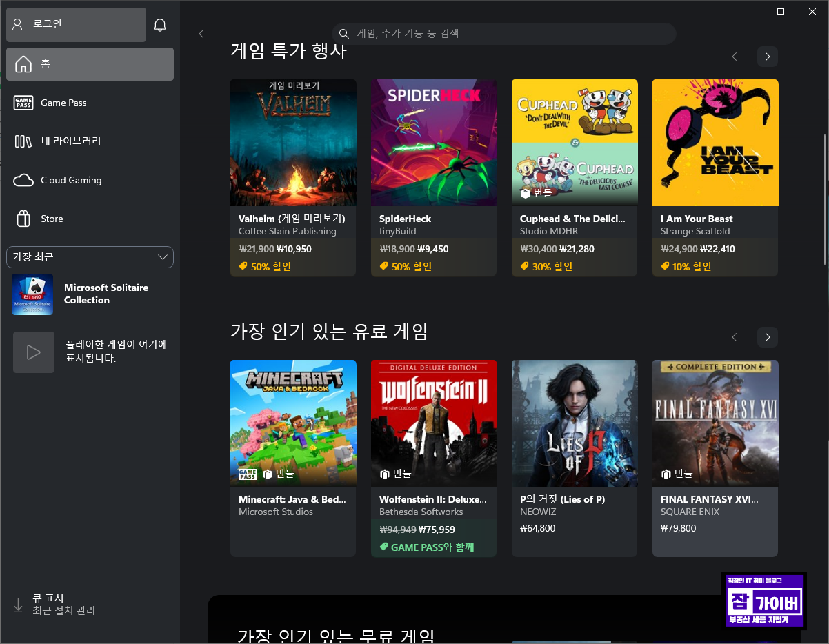Image resolution: width=829 pixels, height=644 pixels.
Task: Click the Microsoft Solitaire Collection icon
Action: click(x=32, y=294)
